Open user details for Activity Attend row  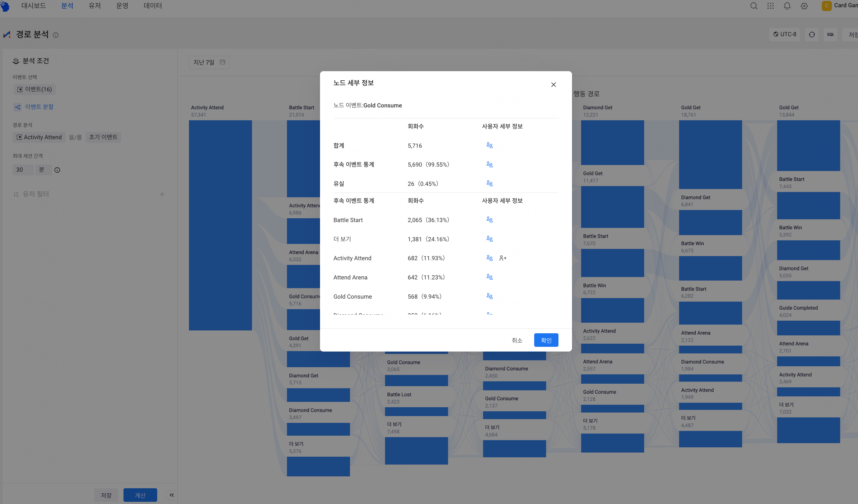point(489,258)
